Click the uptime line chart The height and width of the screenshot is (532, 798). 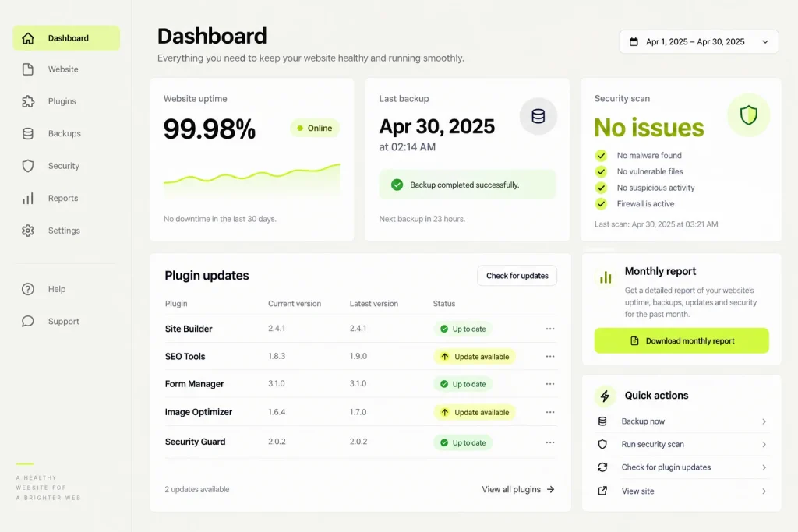[252, 181]
